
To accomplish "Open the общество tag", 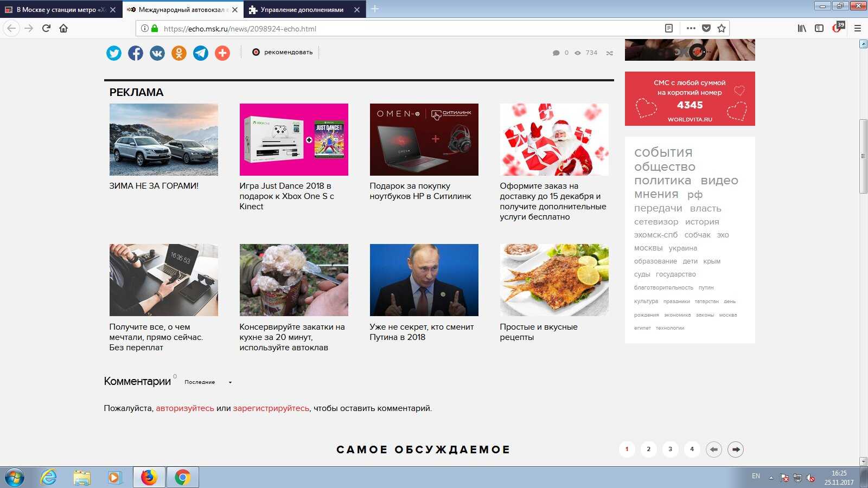I will 665,166.
